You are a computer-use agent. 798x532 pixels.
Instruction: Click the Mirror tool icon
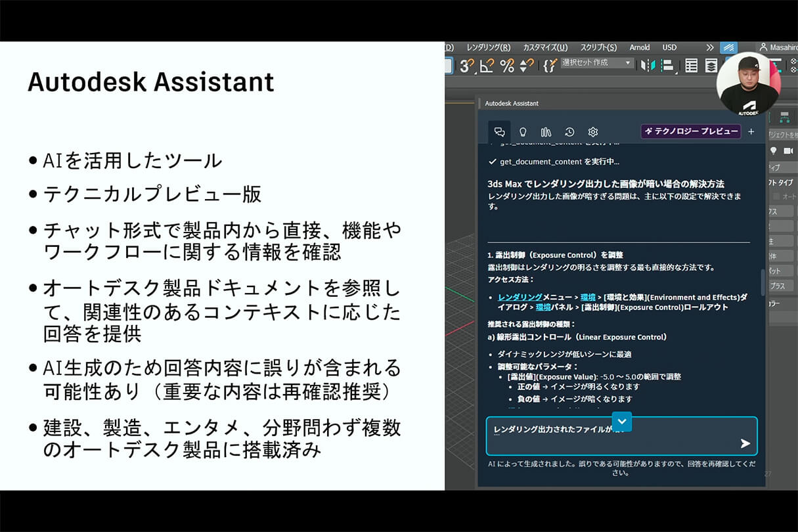pos(648,65)
